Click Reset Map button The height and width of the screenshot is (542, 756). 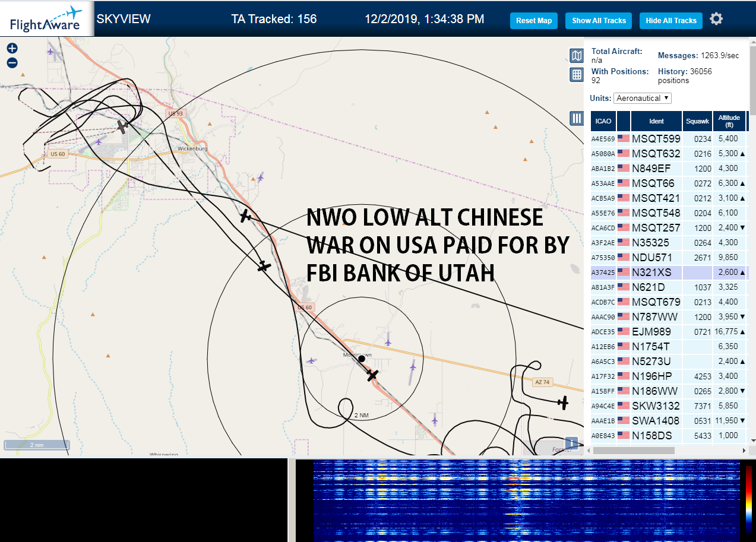click(534, 21)
